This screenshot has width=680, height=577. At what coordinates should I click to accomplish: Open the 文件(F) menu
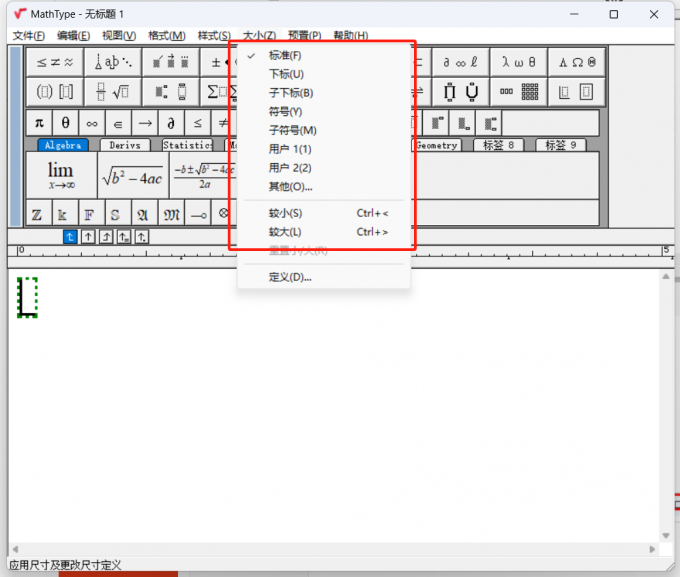coord(29,36)
